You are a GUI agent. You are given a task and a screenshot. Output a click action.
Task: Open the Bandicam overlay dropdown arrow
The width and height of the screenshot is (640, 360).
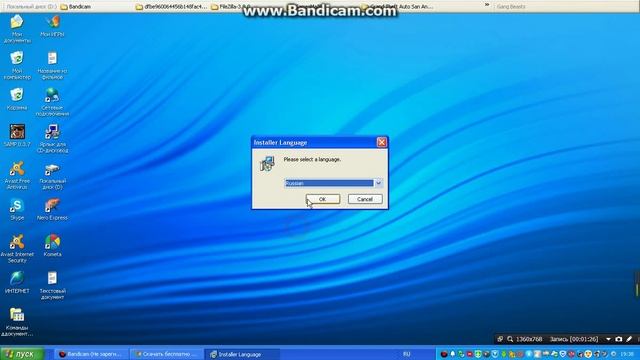pyautogui.click(x=608, y=339)
